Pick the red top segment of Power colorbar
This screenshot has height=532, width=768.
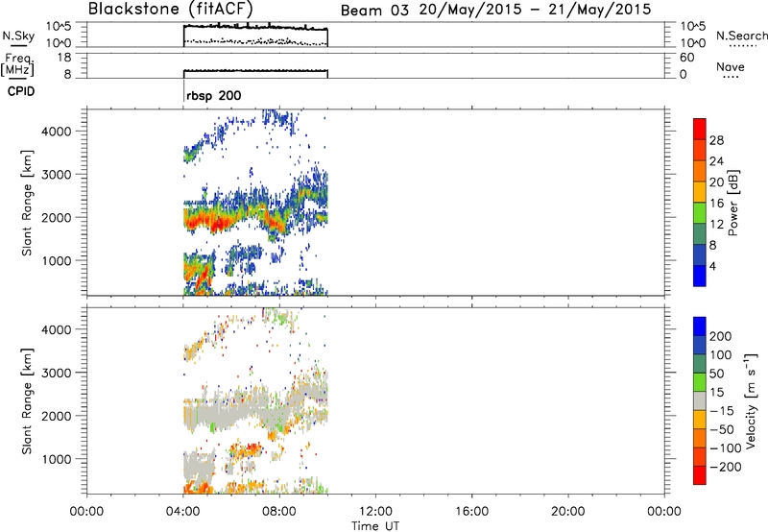700,129
